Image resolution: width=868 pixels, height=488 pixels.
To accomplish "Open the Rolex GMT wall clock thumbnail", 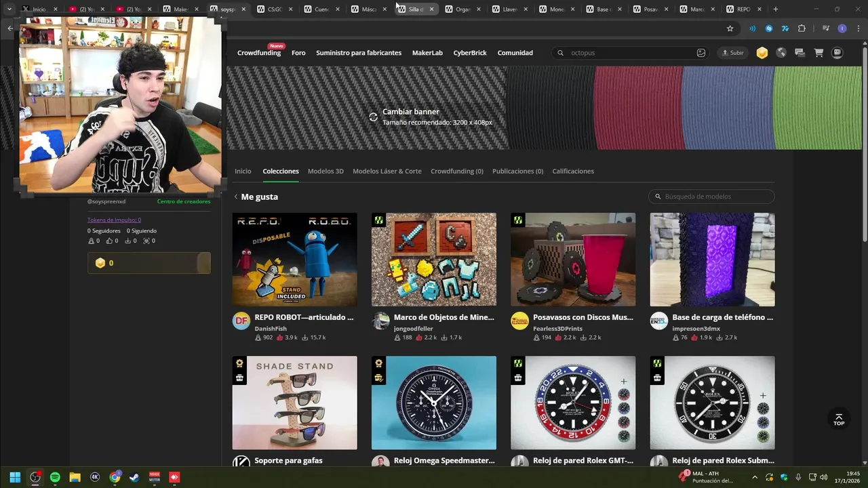I will point(573,403).
